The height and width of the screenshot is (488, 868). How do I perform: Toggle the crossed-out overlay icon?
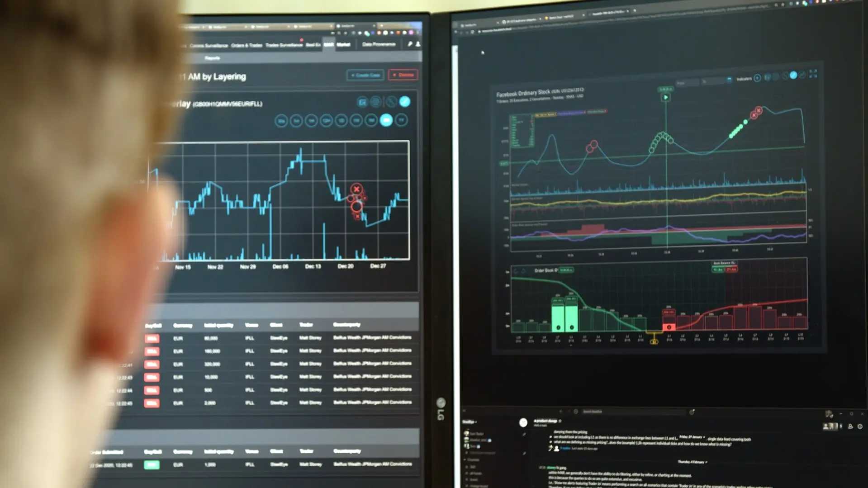tap(391, 102)
